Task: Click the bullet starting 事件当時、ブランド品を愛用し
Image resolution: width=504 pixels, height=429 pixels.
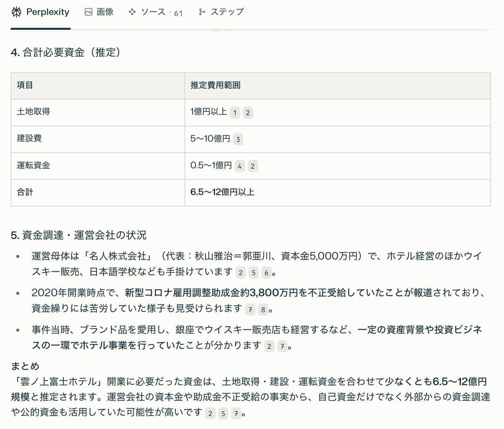Action: click(257, 338)
